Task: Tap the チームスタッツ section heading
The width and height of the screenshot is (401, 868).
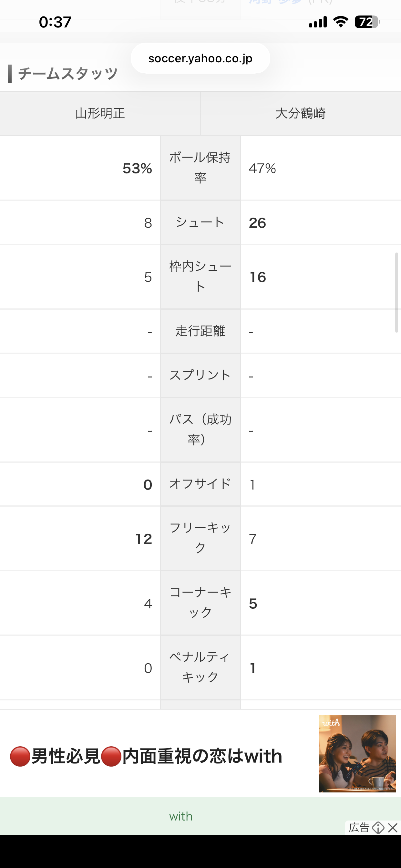Action: tap(67, 74)
